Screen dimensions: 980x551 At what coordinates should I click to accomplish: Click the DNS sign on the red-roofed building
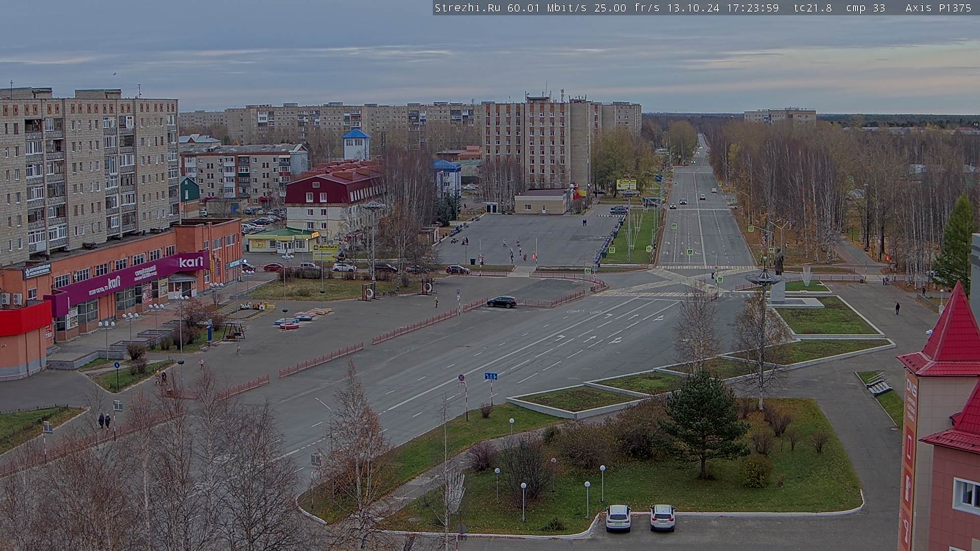pyautogui.click(x=911, y=388)
